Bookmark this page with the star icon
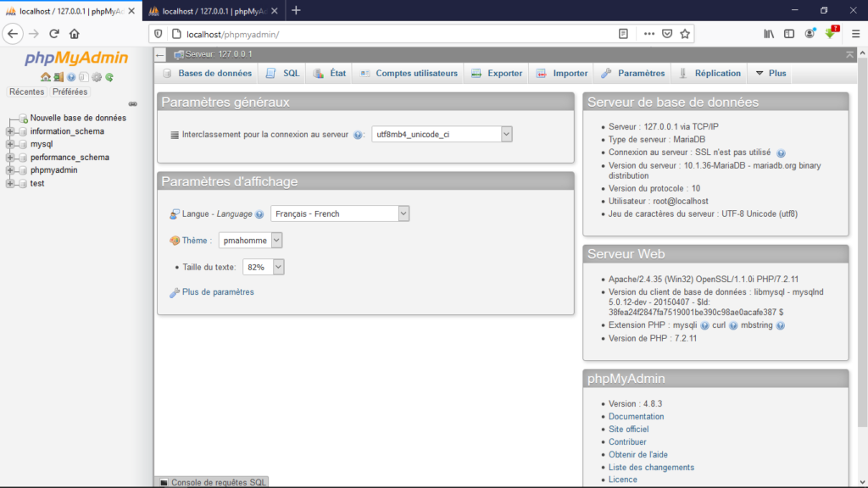 [685, 34]
